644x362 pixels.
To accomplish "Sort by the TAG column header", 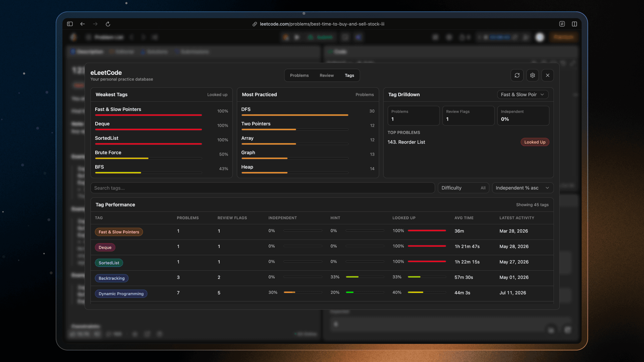I will click(x=99, y=218).
